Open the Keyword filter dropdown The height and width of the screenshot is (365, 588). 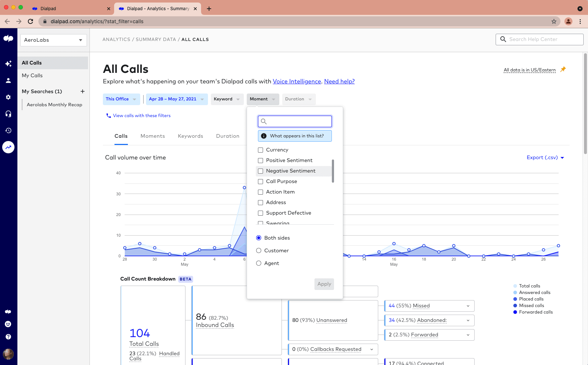(227, 99)
